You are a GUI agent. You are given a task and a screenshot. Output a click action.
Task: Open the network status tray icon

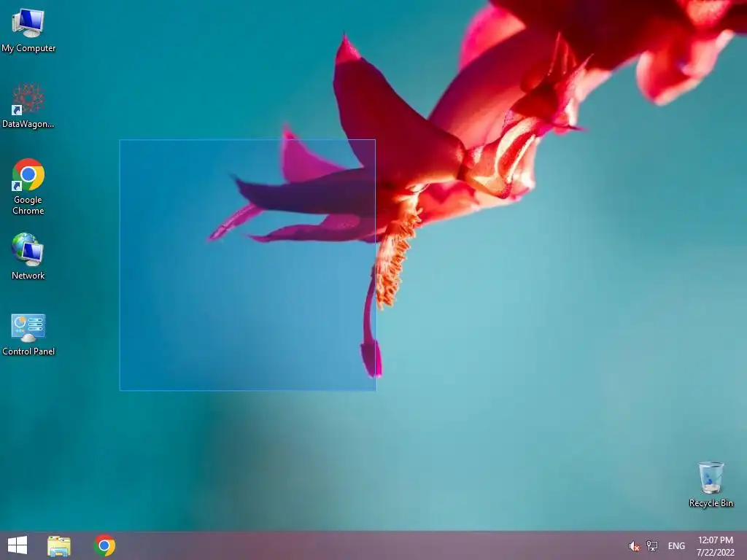click(x=651, y=545)
